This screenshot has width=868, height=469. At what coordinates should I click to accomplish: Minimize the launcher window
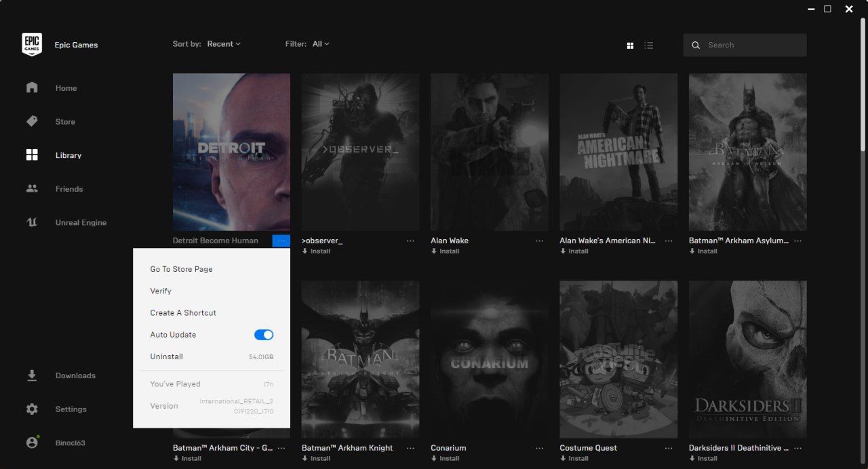coord(812,9)
